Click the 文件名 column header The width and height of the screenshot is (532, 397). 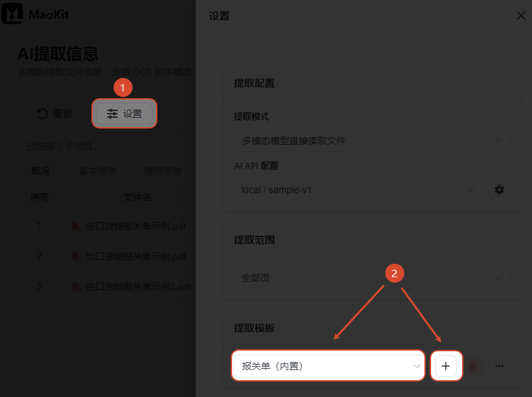tap(137, 197)
